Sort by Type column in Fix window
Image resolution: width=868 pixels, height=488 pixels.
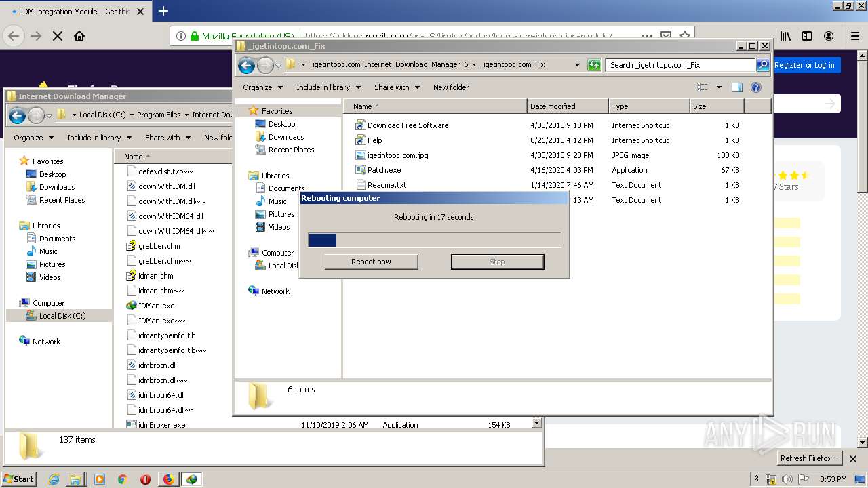pos(648,106)
